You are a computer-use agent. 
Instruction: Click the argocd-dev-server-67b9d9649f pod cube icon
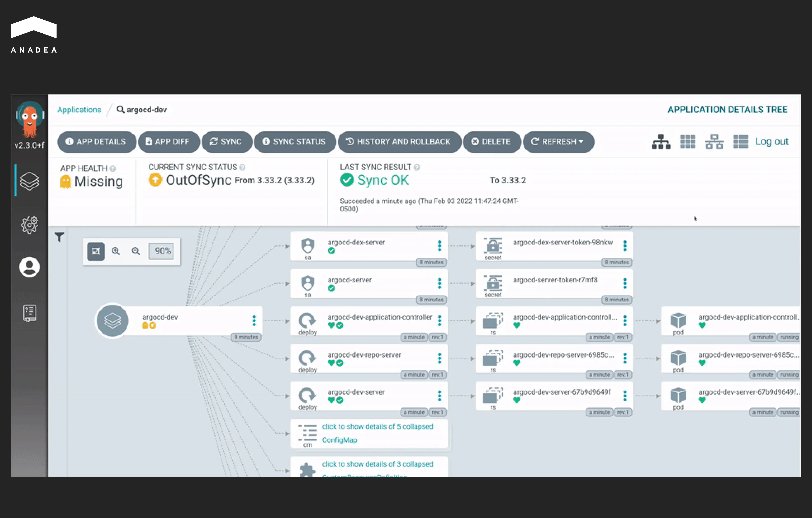point(678,395)
